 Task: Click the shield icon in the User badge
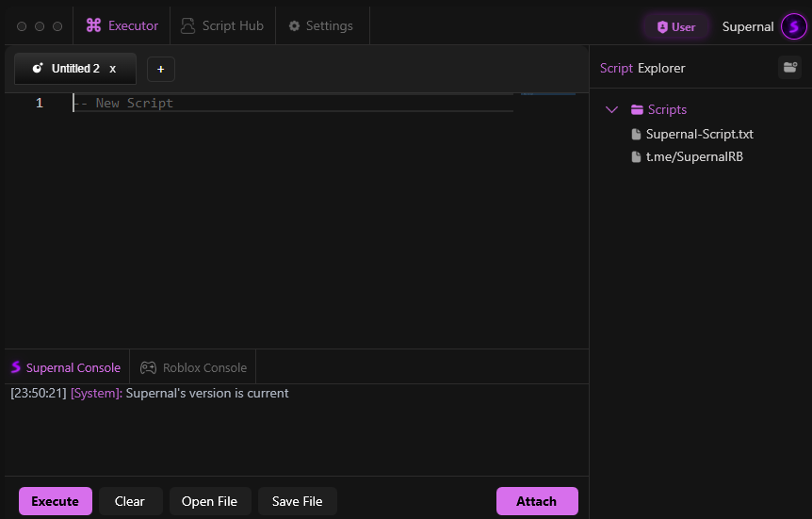(x=662, y=27)
